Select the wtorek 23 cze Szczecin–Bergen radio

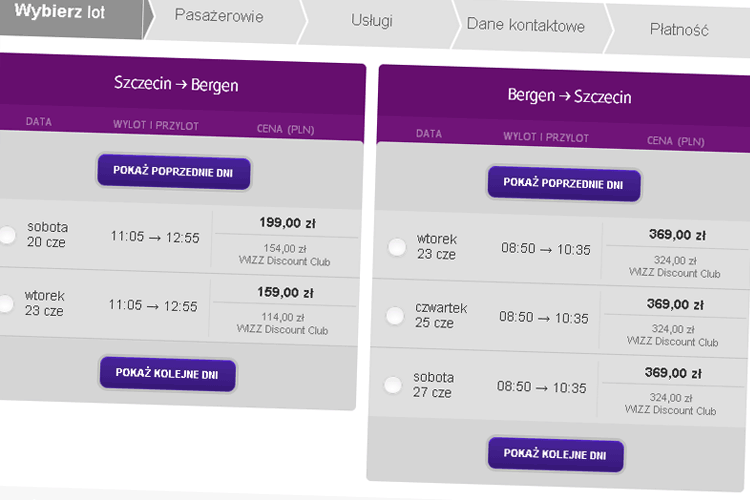tap(5, 303)
